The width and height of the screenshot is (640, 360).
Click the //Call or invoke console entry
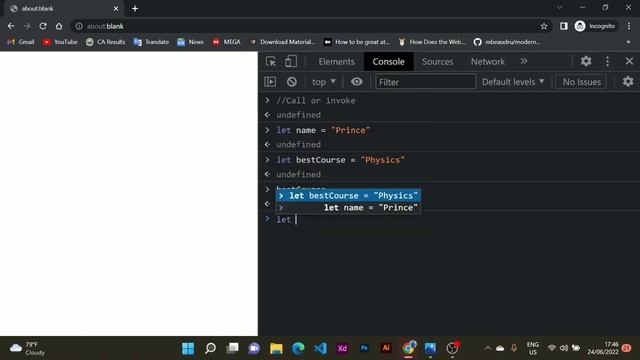(316, 100)
